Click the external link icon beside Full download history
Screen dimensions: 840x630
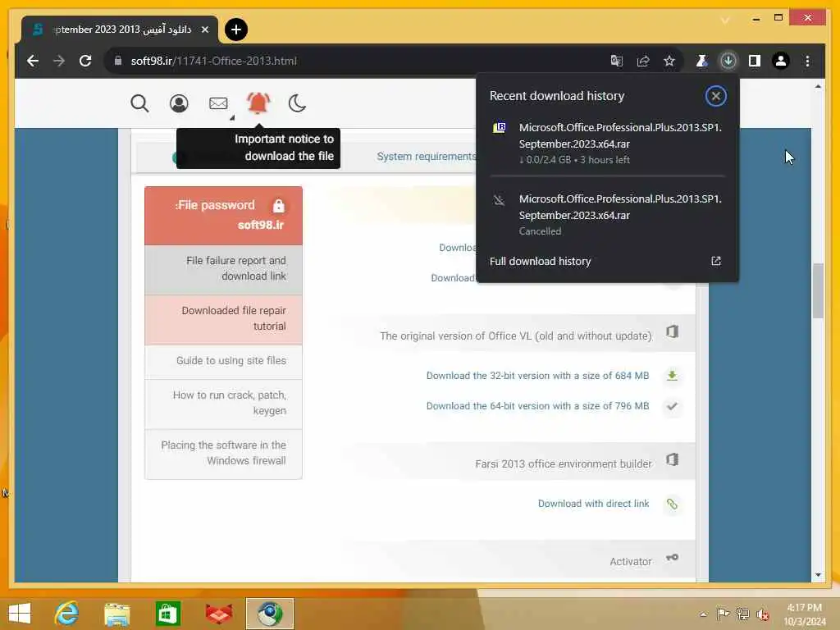pyautogui.click(x=715, y=261)
